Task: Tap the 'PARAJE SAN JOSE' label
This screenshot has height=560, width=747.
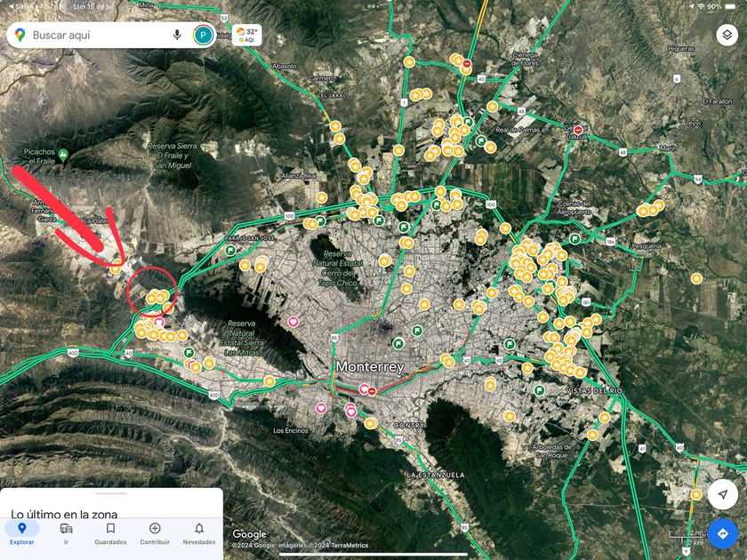Action: point(250,237)
